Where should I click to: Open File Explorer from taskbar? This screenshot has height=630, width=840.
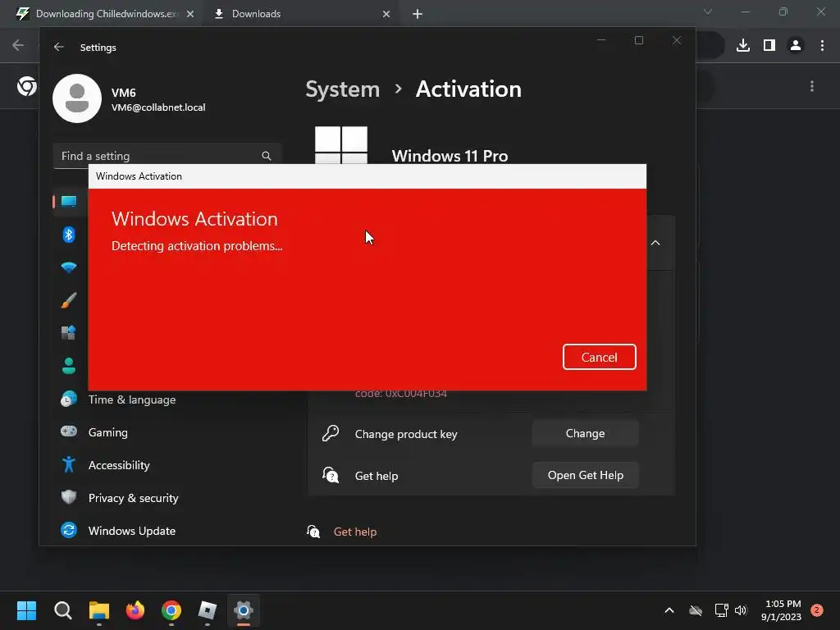coord(99,610)
